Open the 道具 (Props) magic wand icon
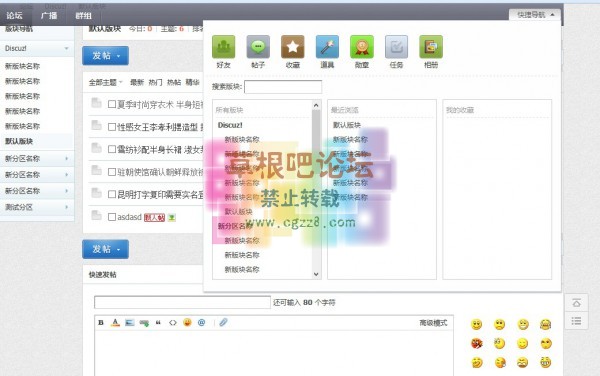The image size is (600, 376). 327,47
